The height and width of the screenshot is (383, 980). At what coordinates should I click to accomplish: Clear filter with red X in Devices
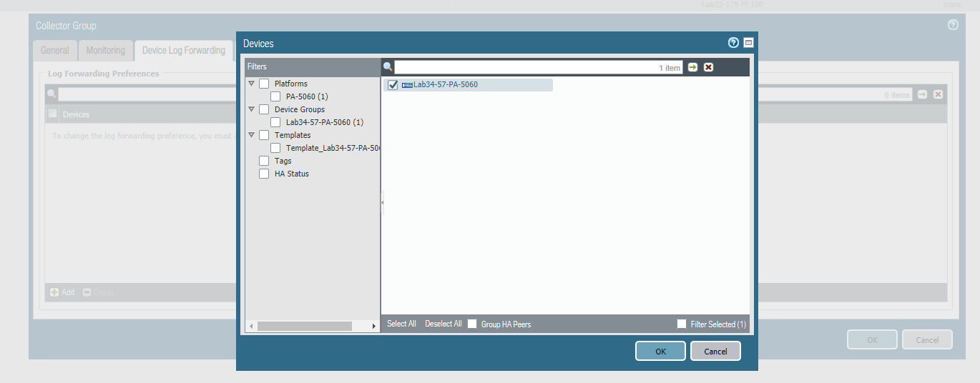click(x=708, y=67)
